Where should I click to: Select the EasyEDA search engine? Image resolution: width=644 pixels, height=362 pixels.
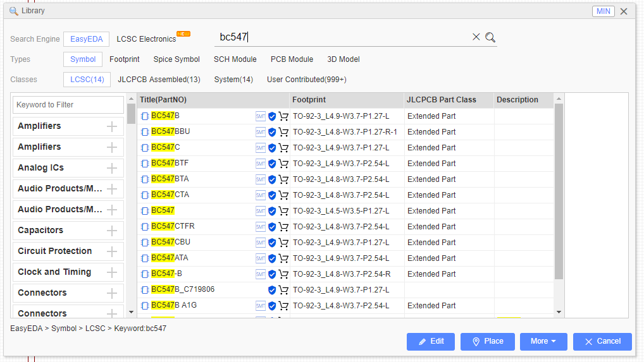pyautogui.click(x=86, y=39)
